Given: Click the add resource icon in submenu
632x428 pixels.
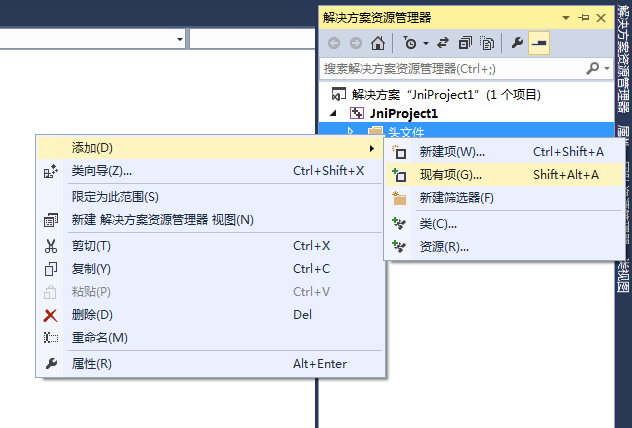Looking at the screenshot, I should pos(399,246).
